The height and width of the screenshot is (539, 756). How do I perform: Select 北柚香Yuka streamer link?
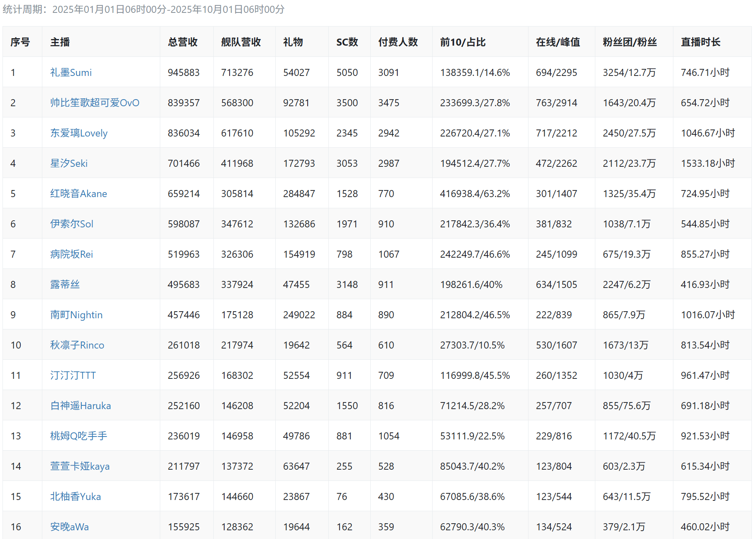point(75,497)
